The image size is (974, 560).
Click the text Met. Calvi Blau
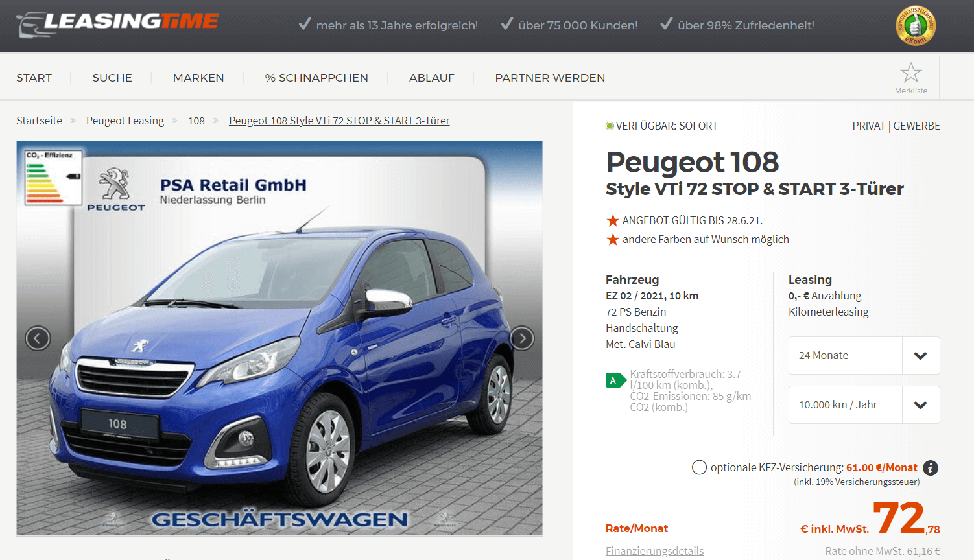coord(641,344)
